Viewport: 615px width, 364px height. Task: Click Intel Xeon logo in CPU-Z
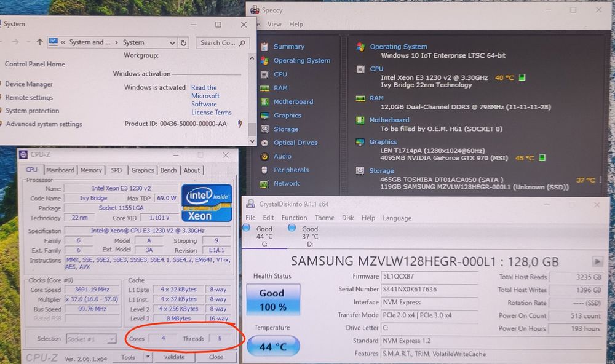(207, 203)
